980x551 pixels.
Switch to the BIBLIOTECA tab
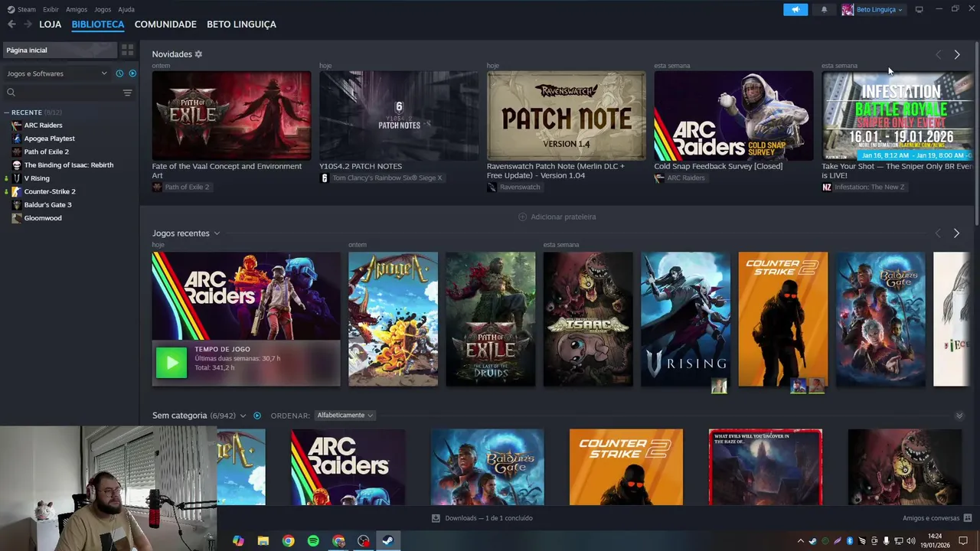[x=98, y=24]
